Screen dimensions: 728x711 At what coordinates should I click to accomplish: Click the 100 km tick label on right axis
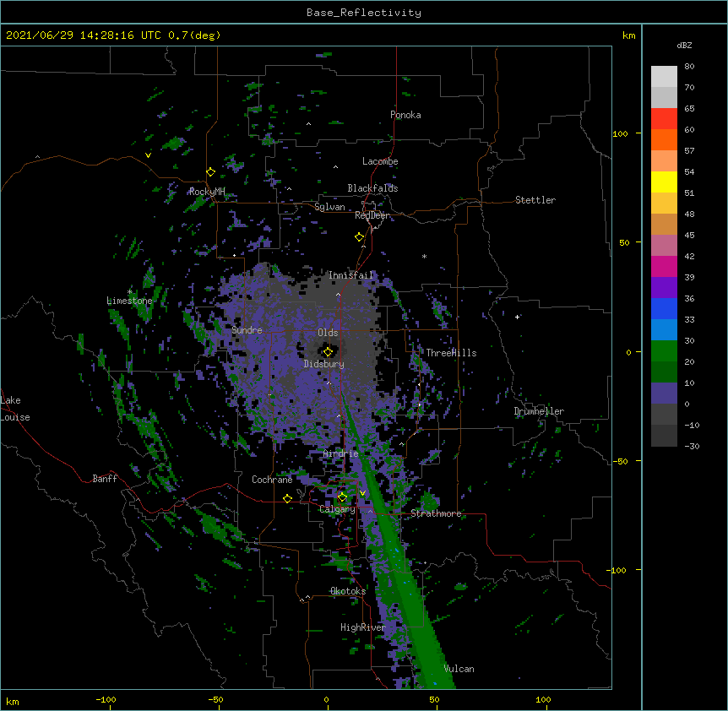620,133
